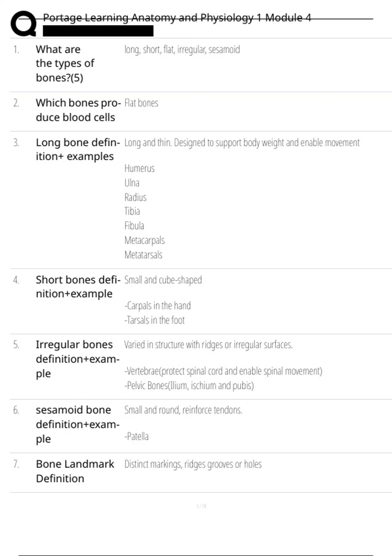Click the "Humerus" example in the list
Screen dimensions: 392x556
[x=139, y=168]
